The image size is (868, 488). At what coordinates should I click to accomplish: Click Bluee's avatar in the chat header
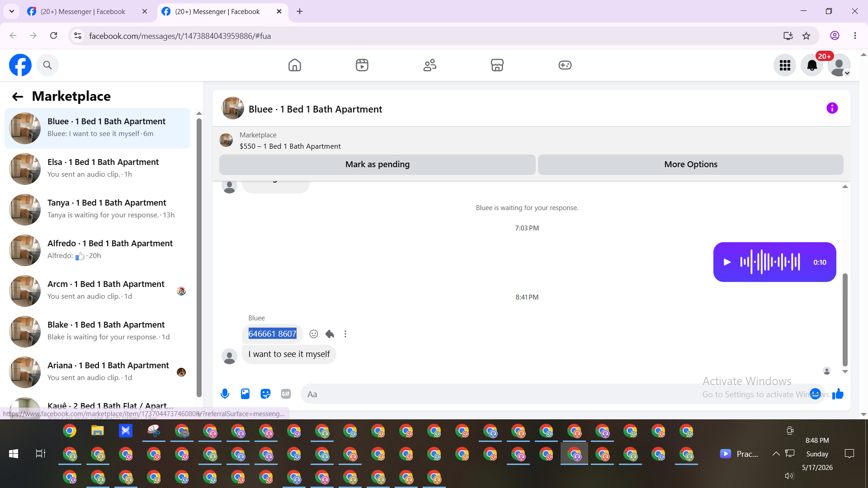point(233,108)
